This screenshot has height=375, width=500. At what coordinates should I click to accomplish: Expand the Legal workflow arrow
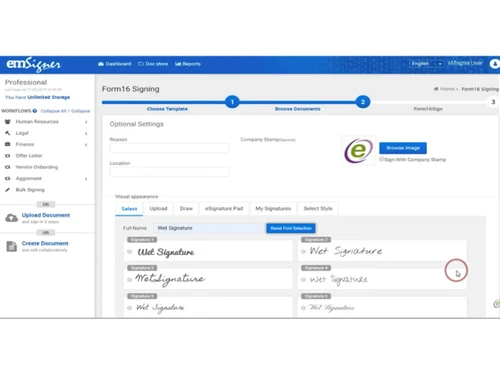click(x=86, y=133)
